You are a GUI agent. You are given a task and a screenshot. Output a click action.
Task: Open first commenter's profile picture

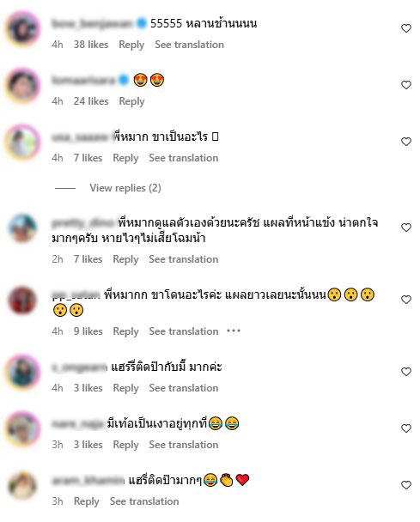point(22,28)
